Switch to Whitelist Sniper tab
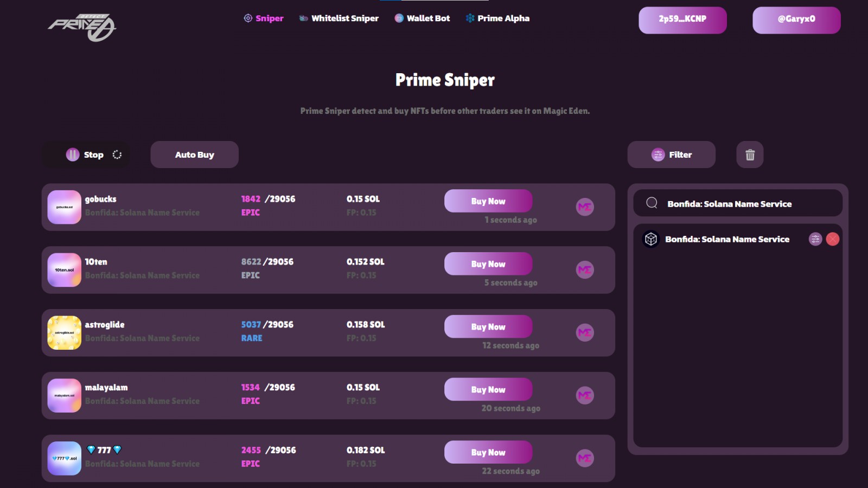The image size is (868, 488). pyautogui.click(x=339, y=18)
